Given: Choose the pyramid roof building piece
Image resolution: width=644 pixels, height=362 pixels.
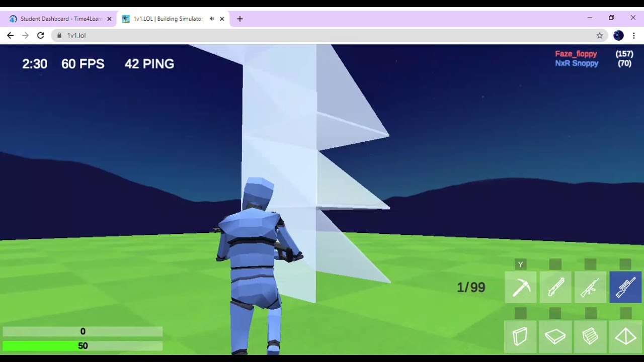Looking at the screenshot, I should click(x=625, y=336).
